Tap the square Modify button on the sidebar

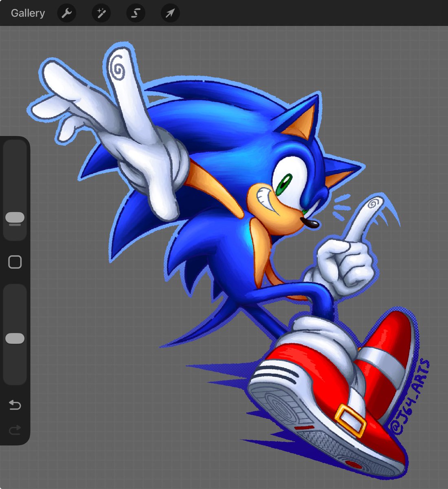pyautogui.click(x=15, y=260)
